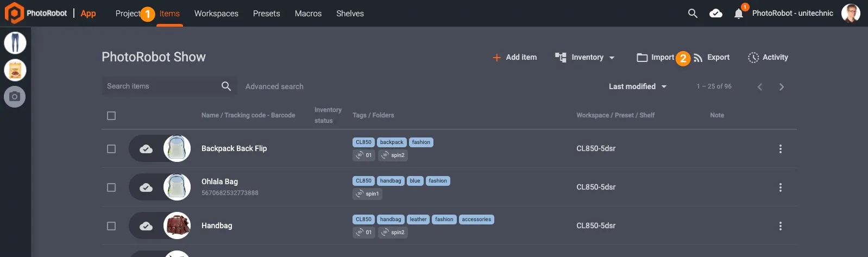868x257 pixels.
Task: Click the 01 spin folder in Handbag row
Action: (363, 233)
